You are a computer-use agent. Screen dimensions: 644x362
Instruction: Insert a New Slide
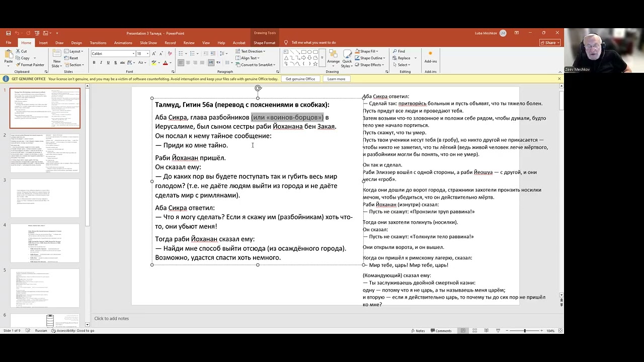(56, 58)
